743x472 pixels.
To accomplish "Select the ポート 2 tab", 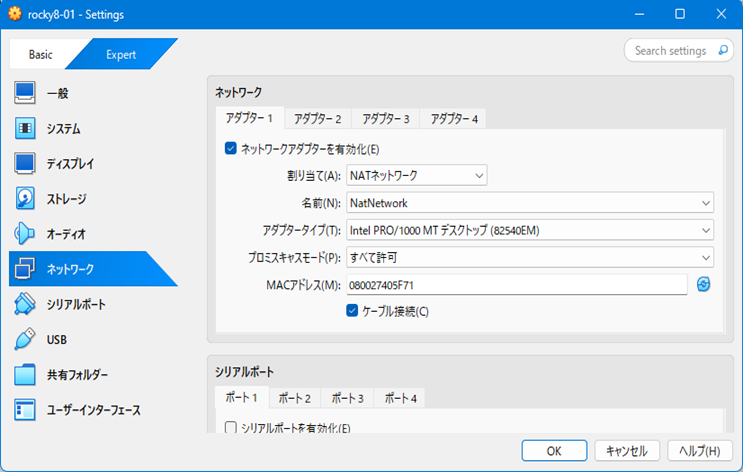I will [x=295, y=398].
